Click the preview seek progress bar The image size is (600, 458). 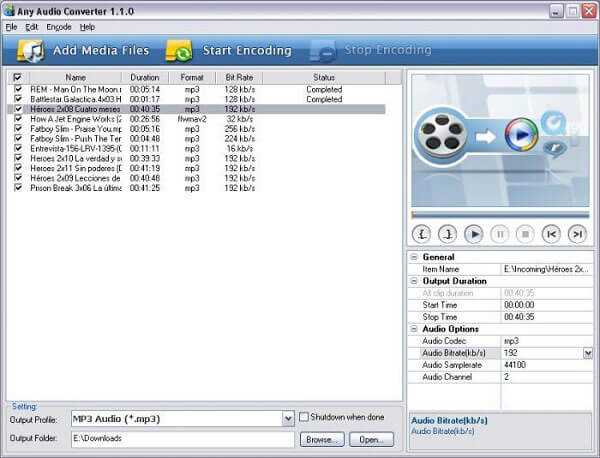click(x=500, y=215)
